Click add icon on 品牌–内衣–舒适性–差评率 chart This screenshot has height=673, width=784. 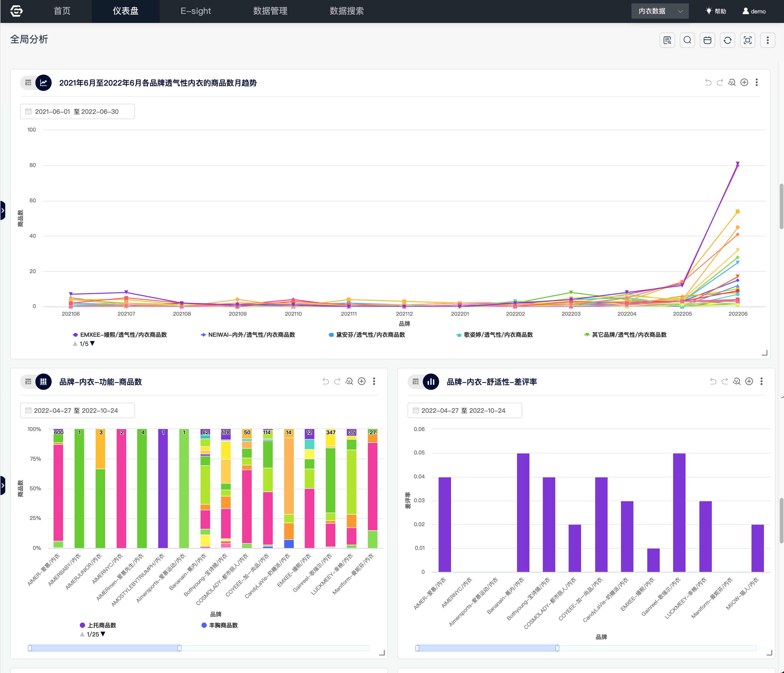click(x=749, y=381)
